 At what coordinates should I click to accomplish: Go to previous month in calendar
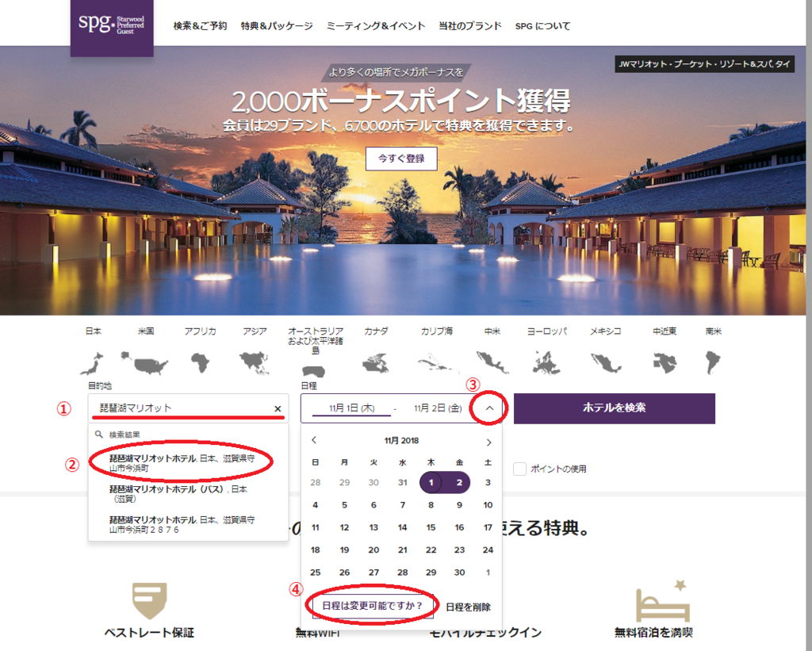pyautogui.click(x=314, y=440)
